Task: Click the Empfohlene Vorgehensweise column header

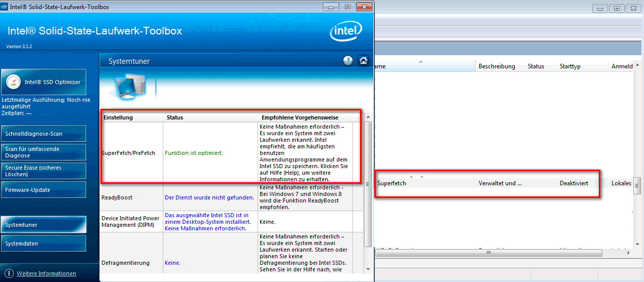Action: coord(305,117)
